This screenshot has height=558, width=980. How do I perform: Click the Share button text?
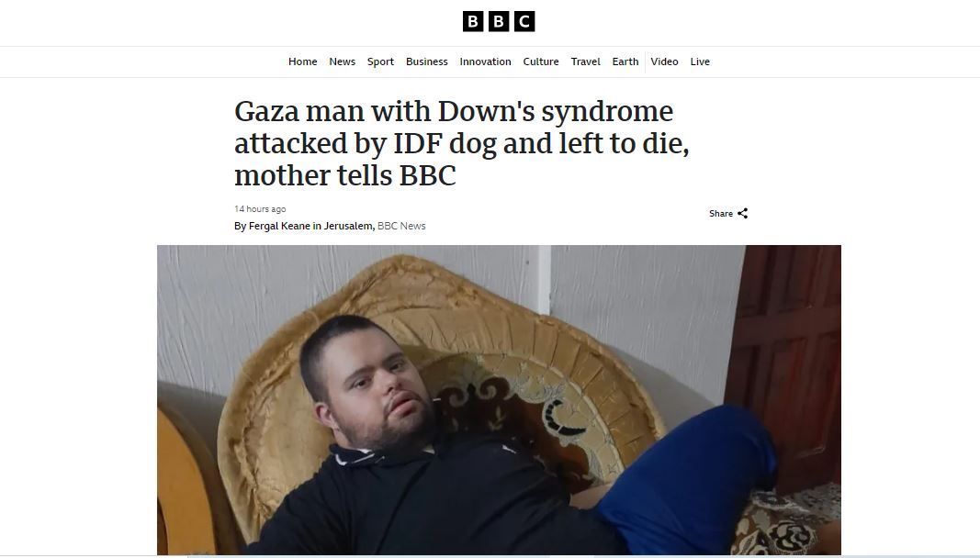tap(721, 214)
